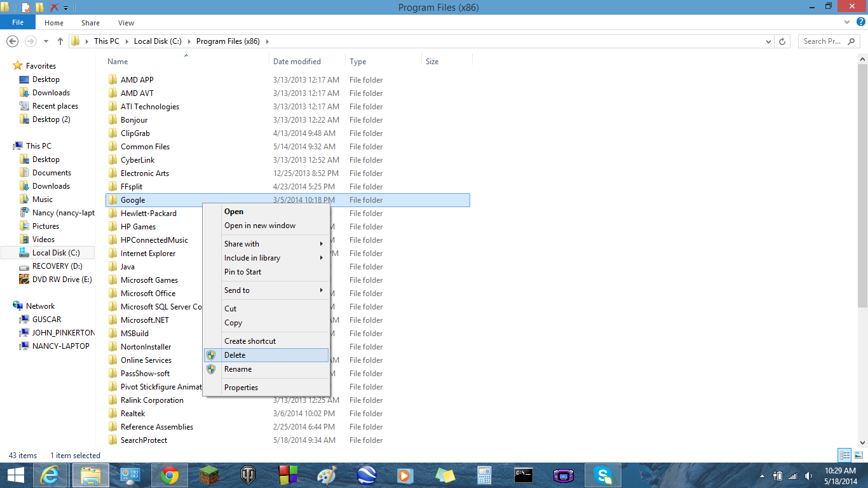The width and height of the screenshot is (868, 488).
Task: Open Skype from the taskbar
Action: [x=602, y=475]
